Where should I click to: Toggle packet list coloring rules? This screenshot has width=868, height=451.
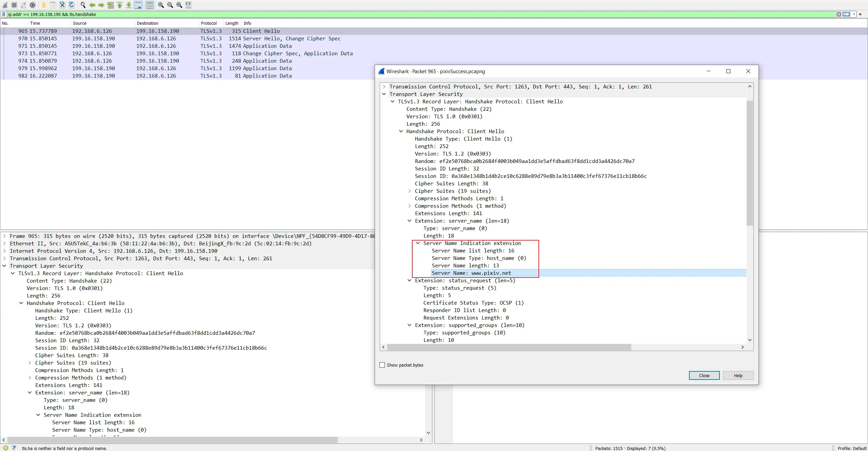point(150,5)
